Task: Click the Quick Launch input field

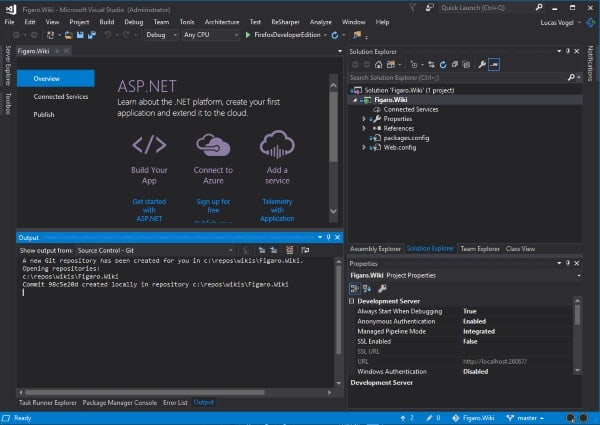Action: [486, 7]
